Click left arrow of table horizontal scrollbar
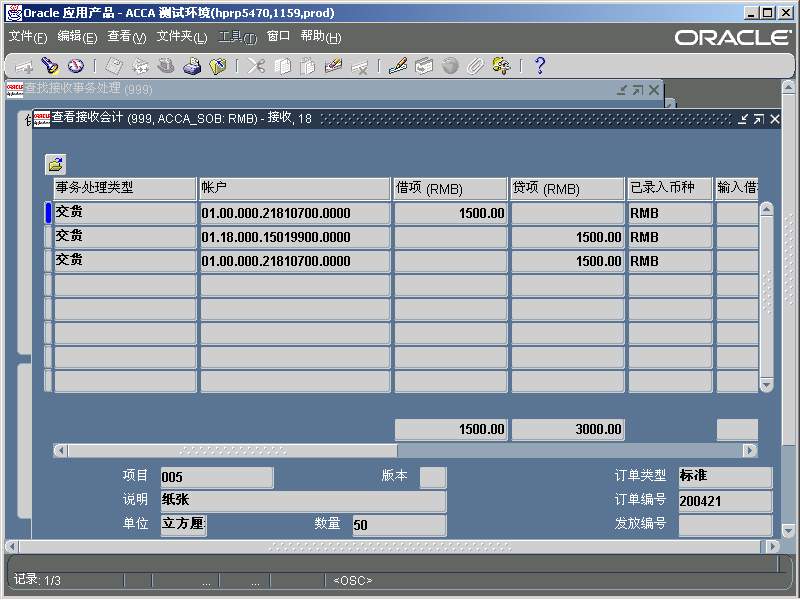 (61, 450)
